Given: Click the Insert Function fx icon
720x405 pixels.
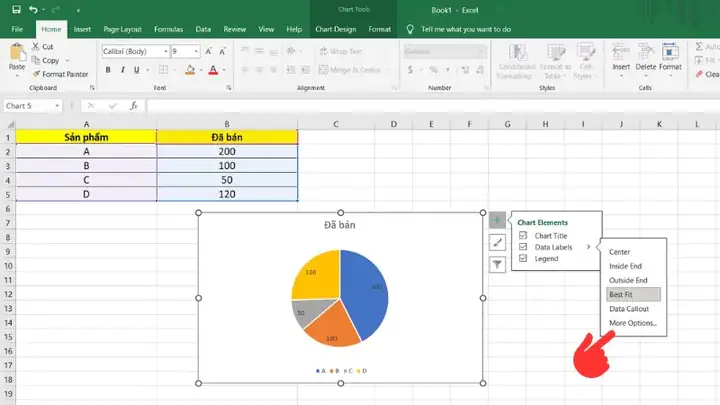Looking at the screenshot, I should (134, 106).
